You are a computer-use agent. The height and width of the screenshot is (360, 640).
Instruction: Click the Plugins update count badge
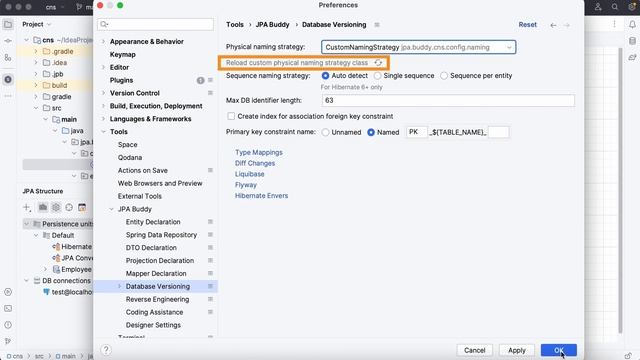(200, 80)
